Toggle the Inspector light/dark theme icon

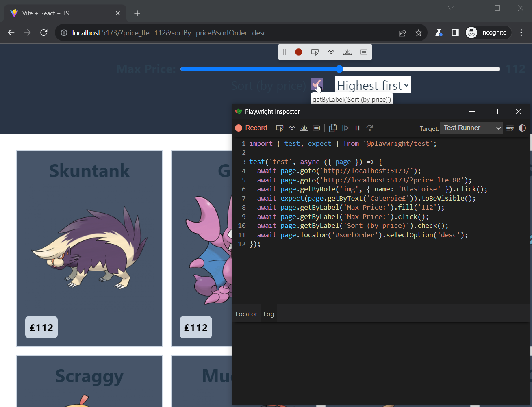point(522,128)
